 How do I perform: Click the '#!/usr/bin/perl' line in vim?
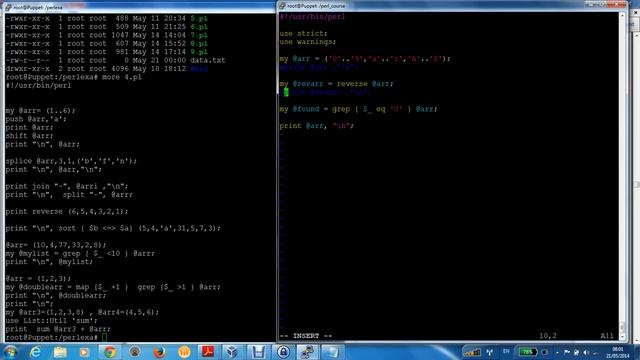pyautogui.click(x=312, y=17)
